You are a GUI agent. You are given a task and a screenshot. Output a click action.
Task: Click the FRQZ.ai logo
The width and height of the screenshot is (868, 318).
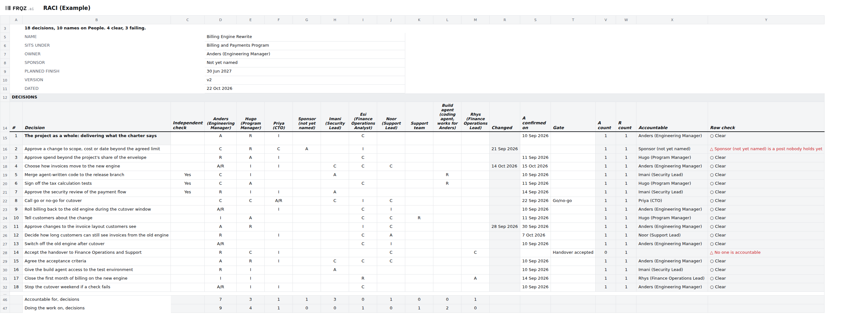pos(19,8)
